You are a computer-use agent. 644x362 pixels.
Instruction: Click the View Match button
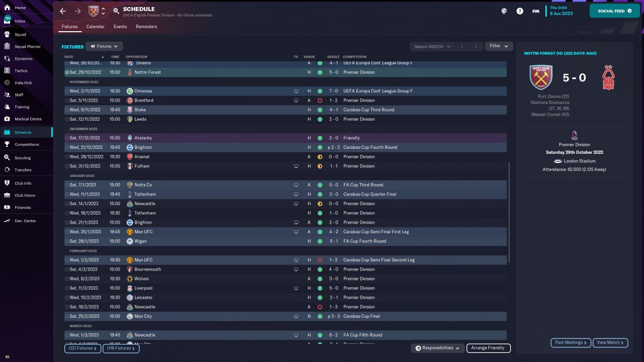[610, 342]
